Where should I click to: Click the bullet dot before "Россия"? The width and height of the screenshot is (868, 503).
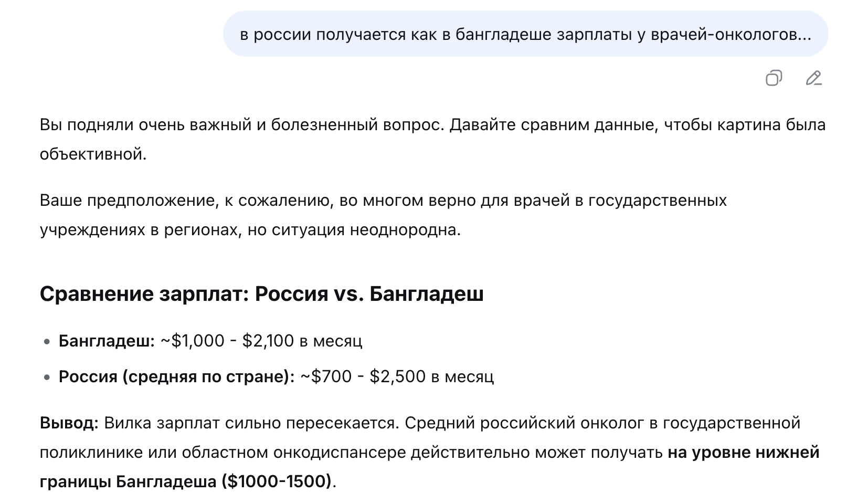[47, 378]
